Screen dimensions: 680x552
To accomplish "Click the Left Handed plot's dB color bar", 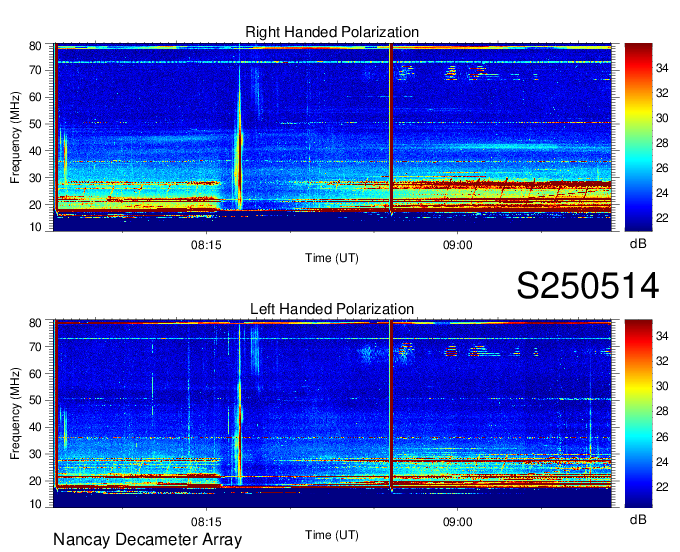I will tap(638, 414).
